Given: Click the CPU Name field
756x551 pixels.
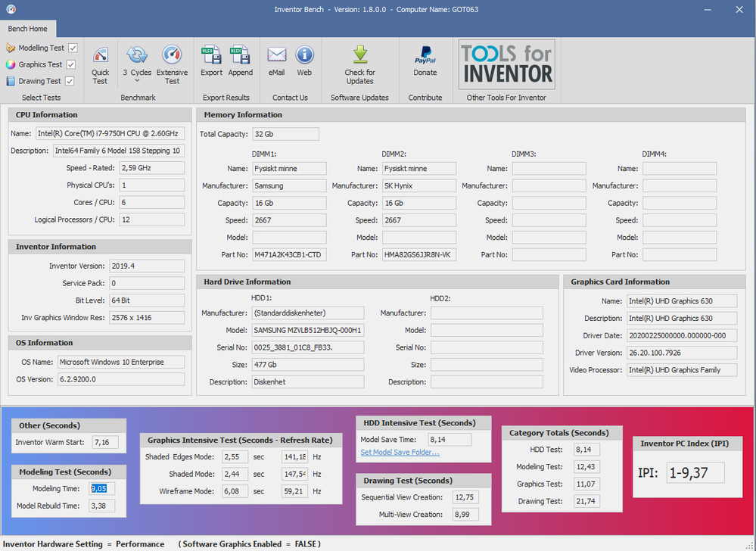Looking at the screenshot, I should click(110, 133).
